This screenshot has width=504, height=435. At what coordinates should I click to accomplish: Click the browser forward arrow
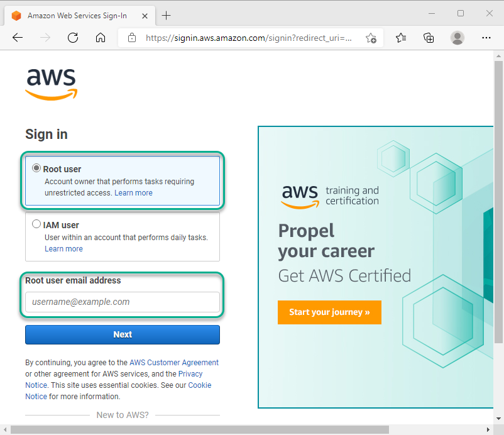click(45, 38)
